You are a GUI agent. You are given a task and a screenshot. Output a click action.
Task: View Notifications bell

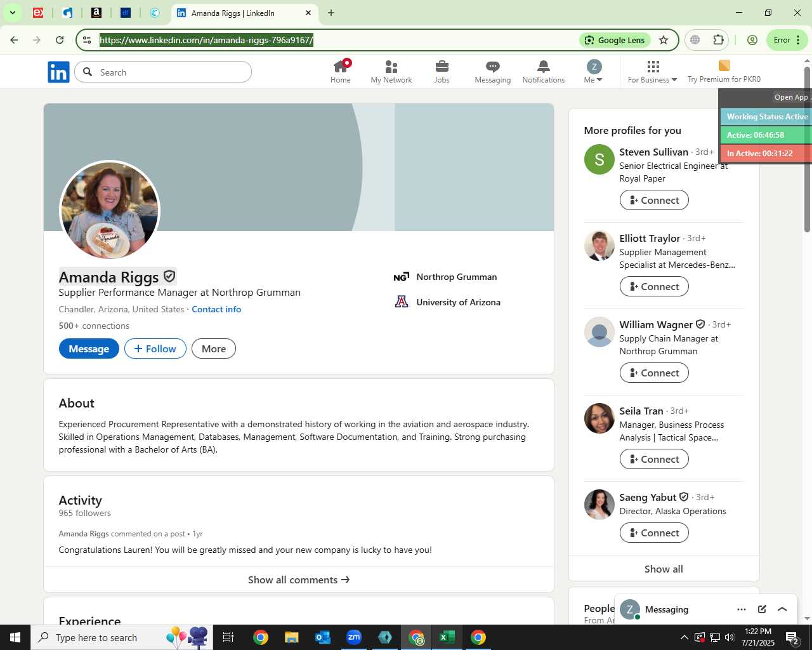pos(544,71)
